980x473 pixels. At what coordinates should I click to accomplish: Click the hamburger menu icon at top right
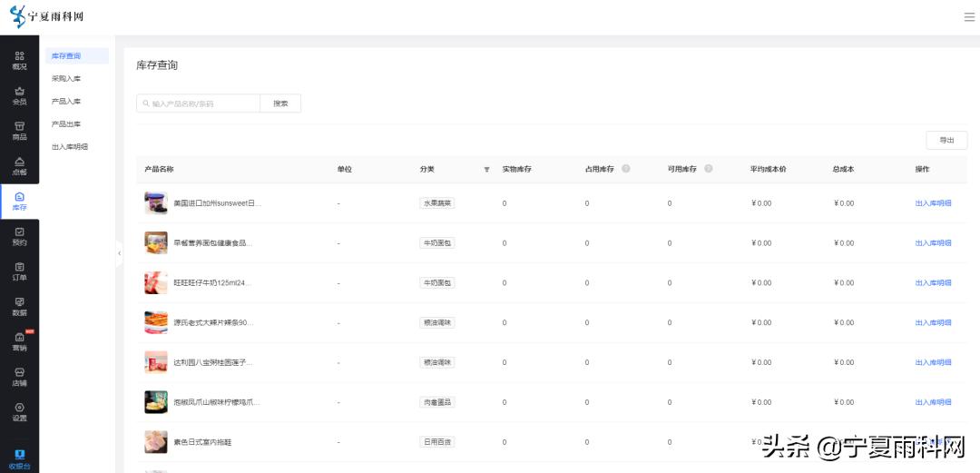click(x=969, y=17)
